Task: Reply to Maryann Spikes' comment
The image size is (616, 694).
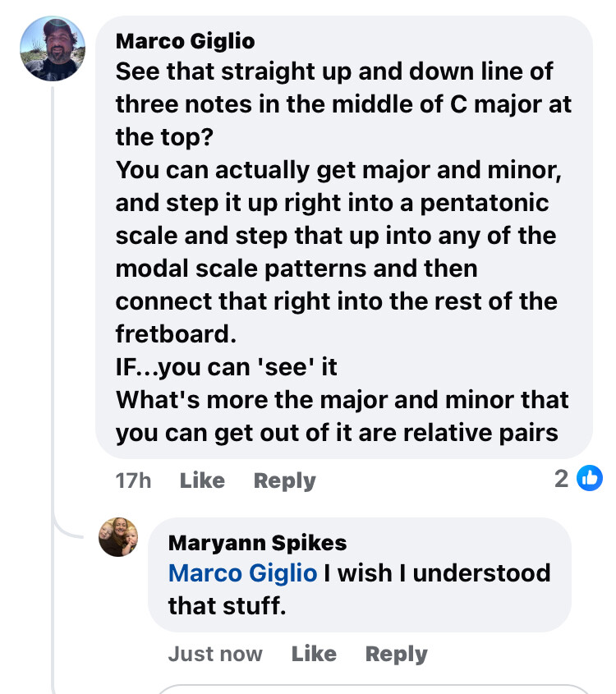Action: 396,654
